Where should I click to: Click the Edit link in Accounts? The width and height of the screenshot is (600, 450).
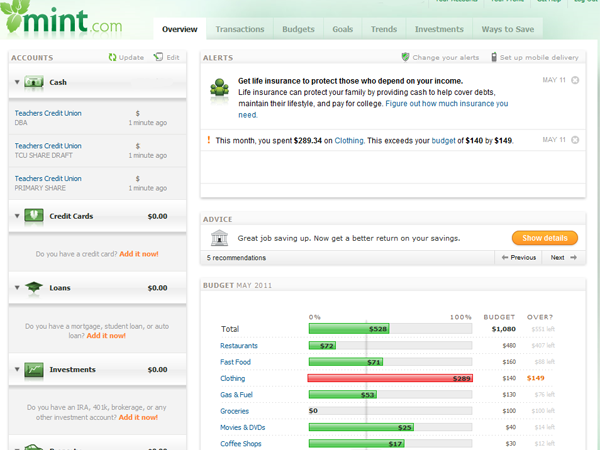(x=173, y=57)
